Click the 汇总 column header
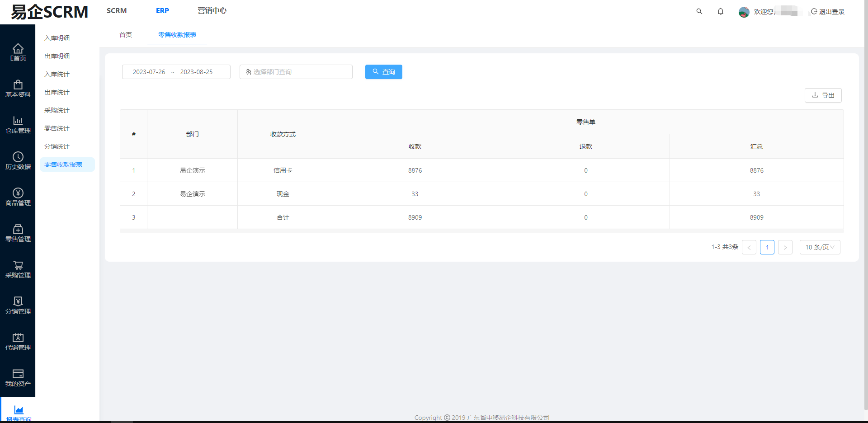Image resolution: width=868 pixels, height=423 pixels. tap(757, 146)
